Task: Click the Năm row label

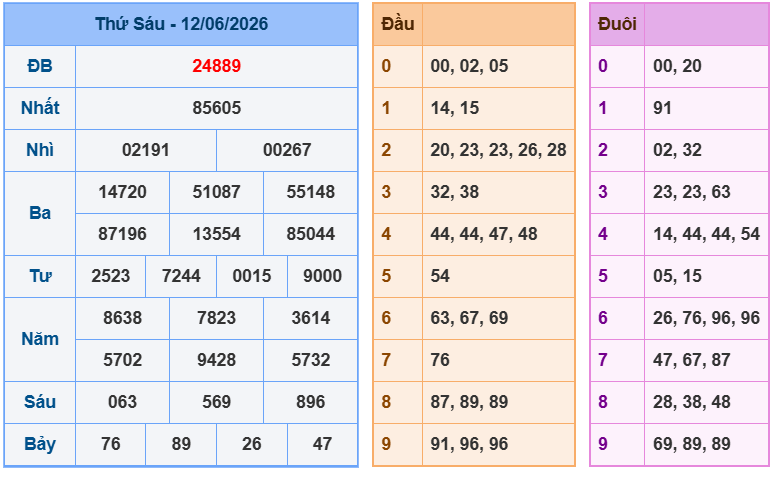Action: pos(40,339)
